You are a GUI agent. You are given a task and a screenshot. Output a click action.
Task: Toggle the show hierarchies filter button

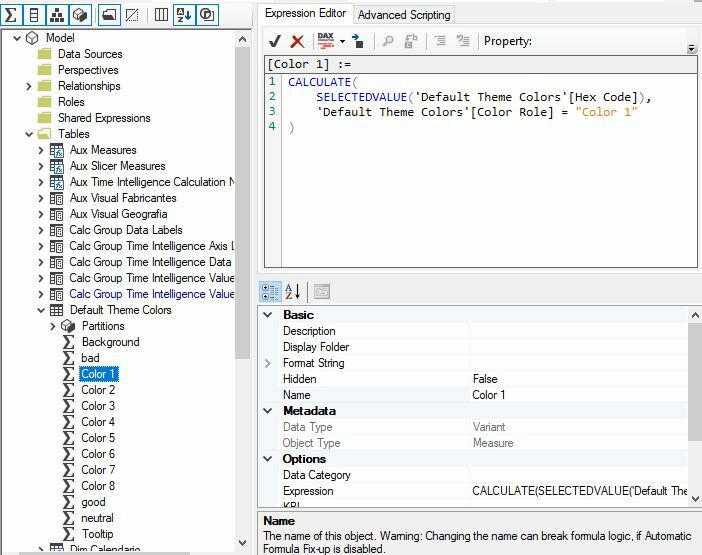[58, 15]
